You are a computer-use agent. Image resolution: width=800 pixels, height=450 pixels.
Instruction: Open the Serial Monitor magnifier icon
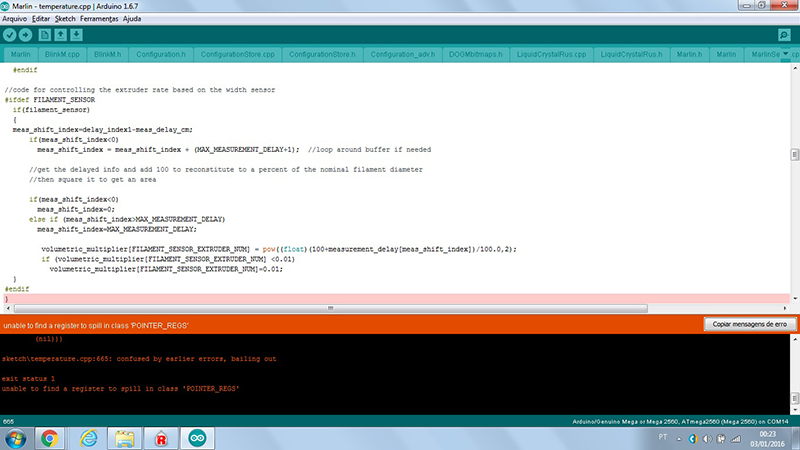784,35
